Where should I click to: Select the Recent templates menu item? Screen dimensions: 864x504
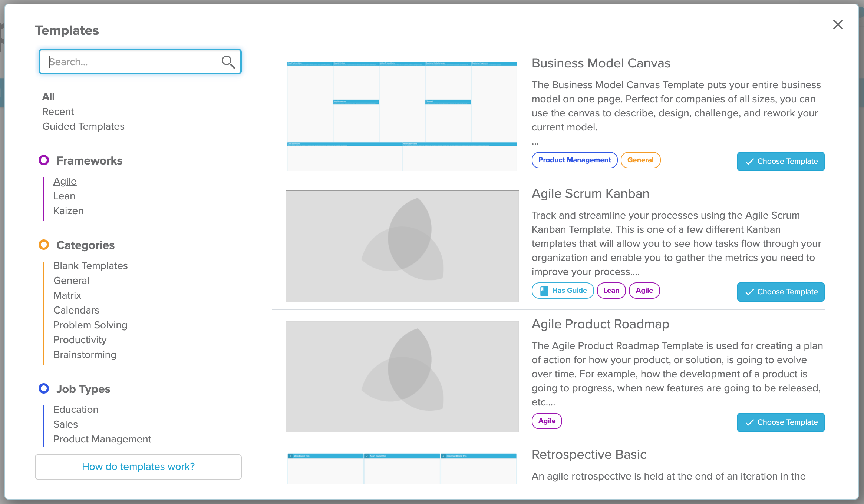point(58,112)
